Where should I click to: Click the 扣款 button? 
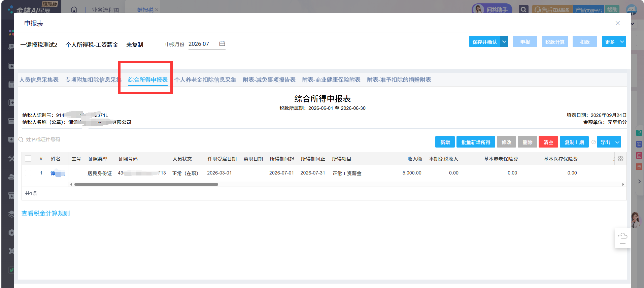click(585, 42)
